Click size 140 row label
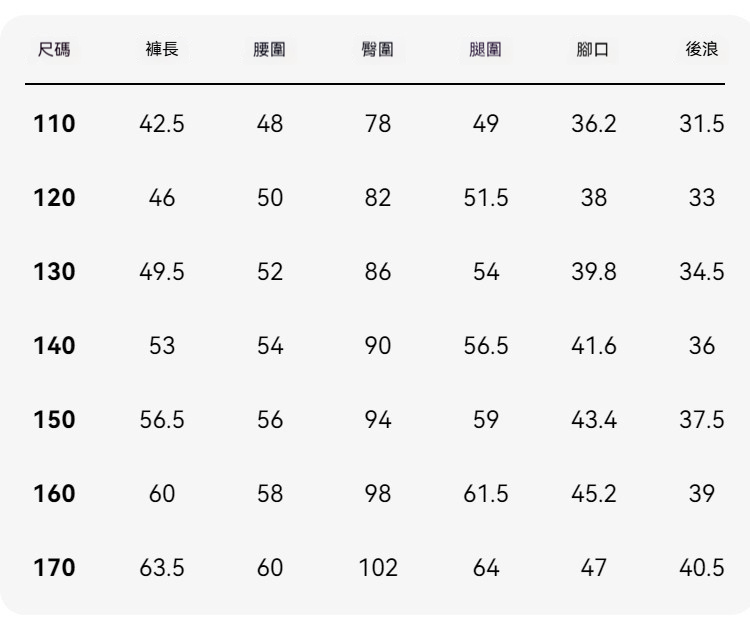This screenshot has width=750, height=629. [55, 345]
